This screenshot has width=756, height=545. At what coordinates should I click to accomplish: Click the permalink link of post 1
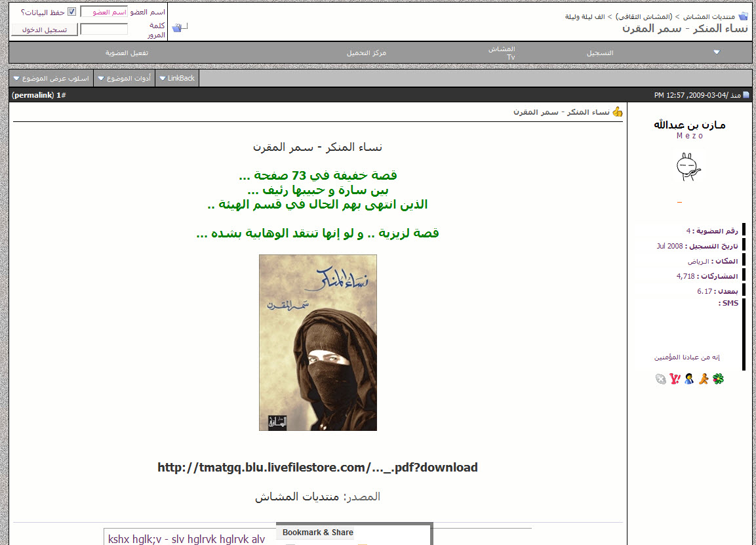click(33, 95)
